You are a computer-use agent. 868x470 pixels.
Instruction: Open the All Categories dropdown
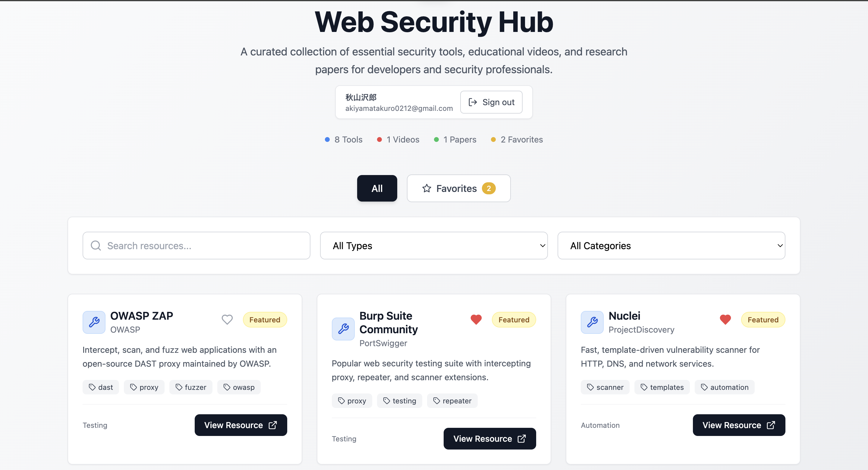[671, 246]
